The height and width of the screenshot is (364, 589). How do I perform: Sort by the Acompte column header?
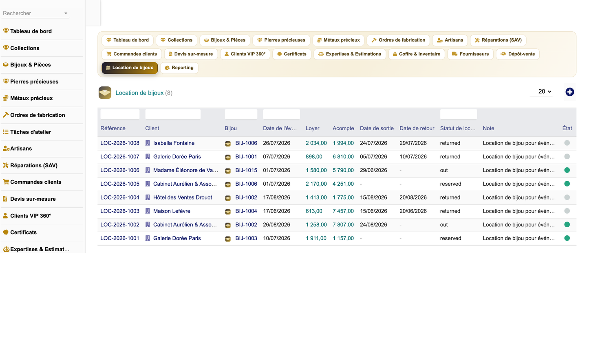343,128
